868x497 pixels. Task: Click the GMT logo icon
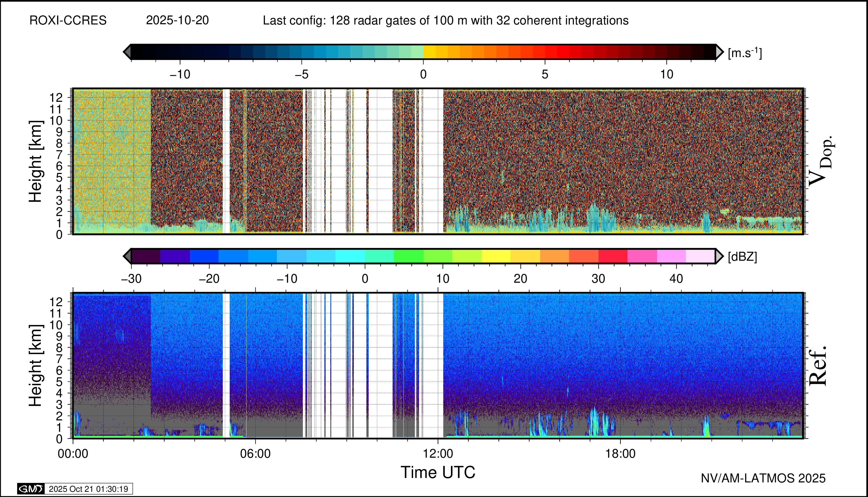click(x=31, y=489)
